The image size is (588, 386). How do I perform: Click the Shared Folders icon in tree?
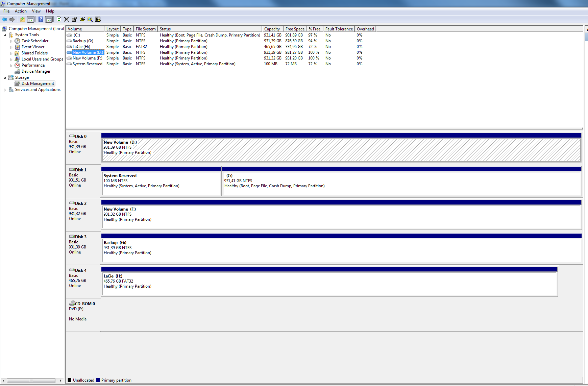coord(17,53)
